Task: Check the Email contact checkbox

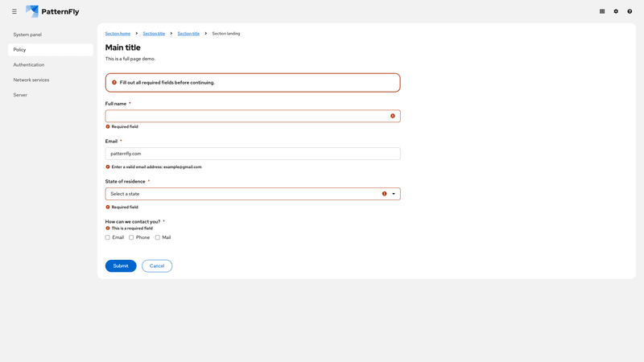Action: (108, 237)
